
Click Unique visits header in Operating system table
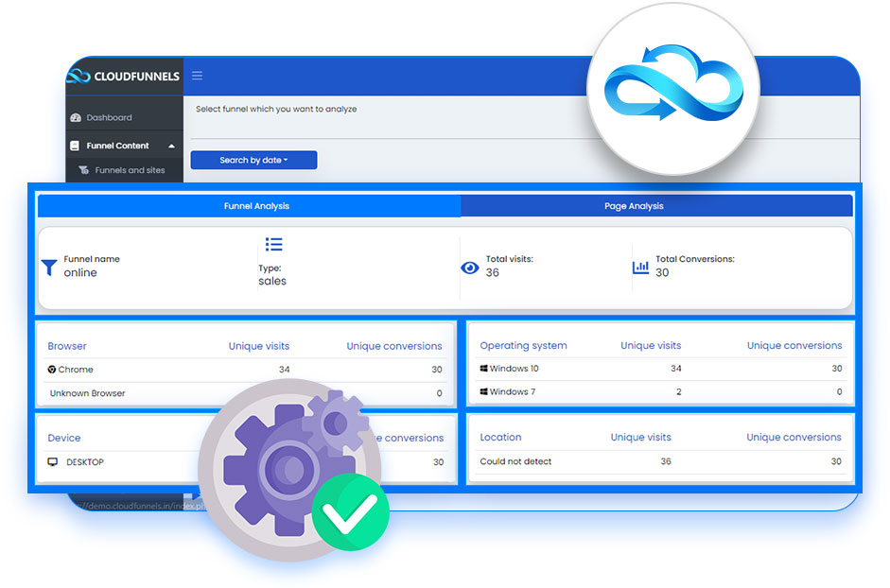pyautogui.click(x=651, y=346)
